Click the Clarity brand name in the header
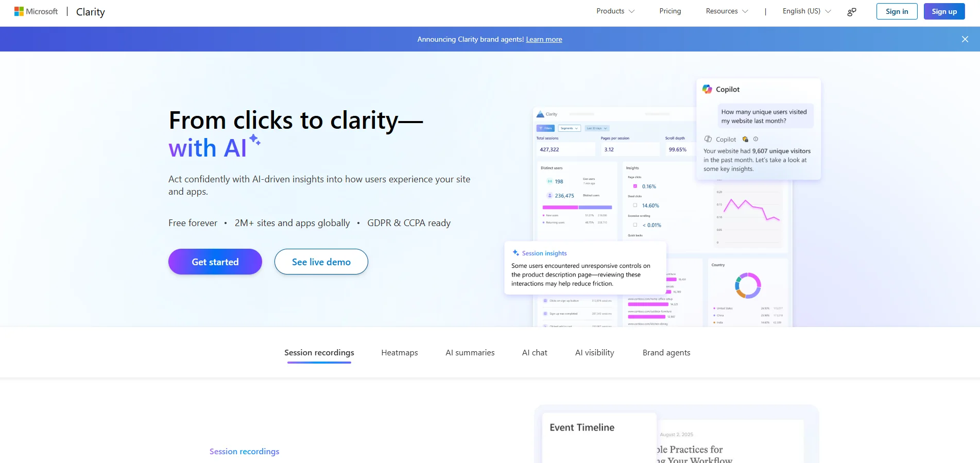 pos(91,12)
